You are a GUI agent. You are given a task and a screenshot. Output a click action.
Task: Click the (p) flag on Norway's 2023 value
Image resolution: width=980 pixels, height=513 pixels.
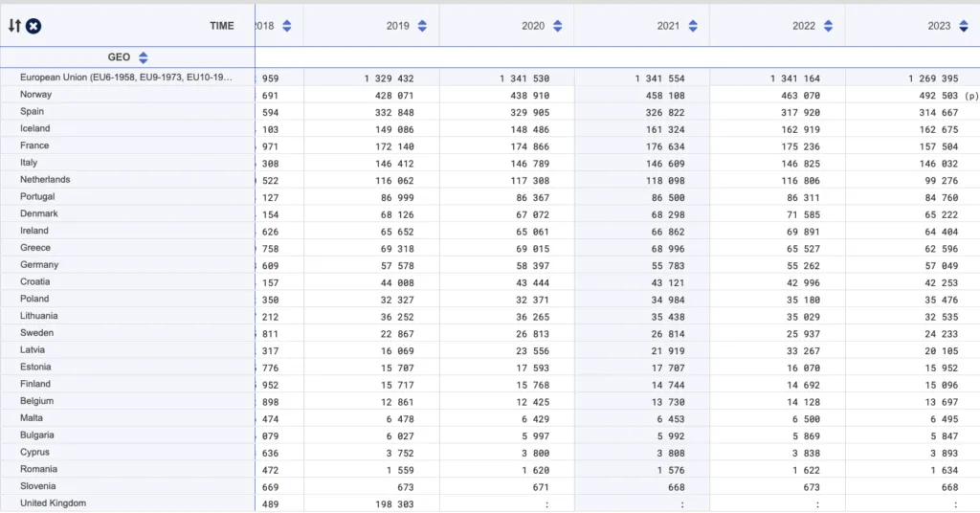972,96
